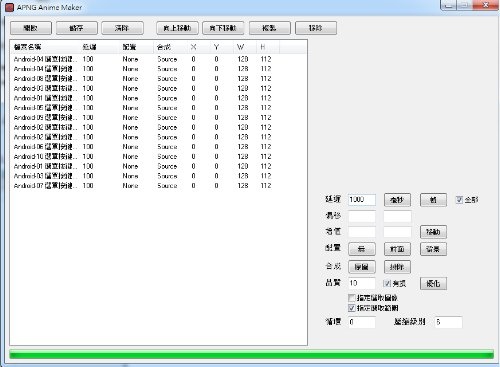The width and height of the screenshot is (500, 367).
Task: Click the 開啟 (Open) button
Action: pyautogui.click(x=31, y=28)
